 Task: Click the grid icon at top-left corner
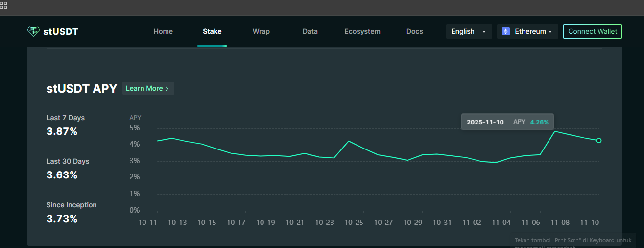tap(3, 5)
